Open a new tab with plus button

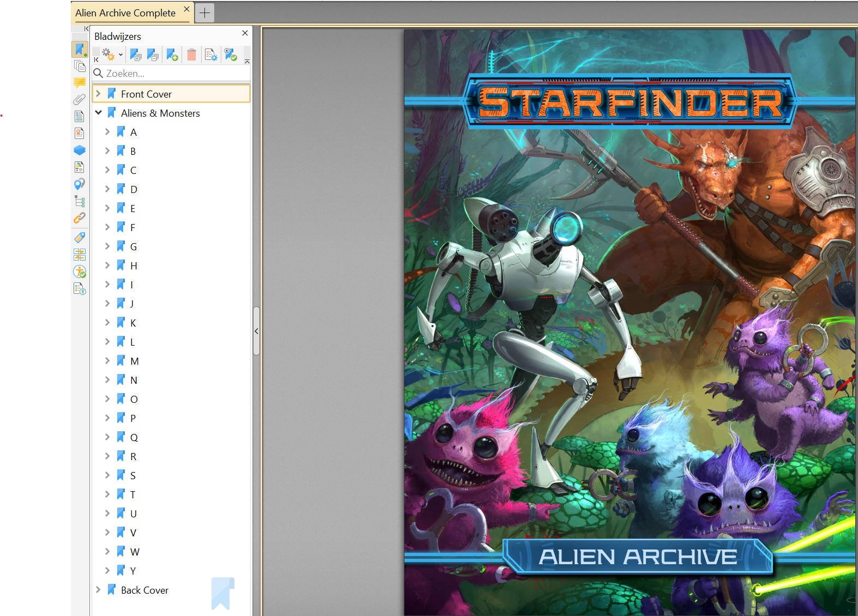[205, 13]
